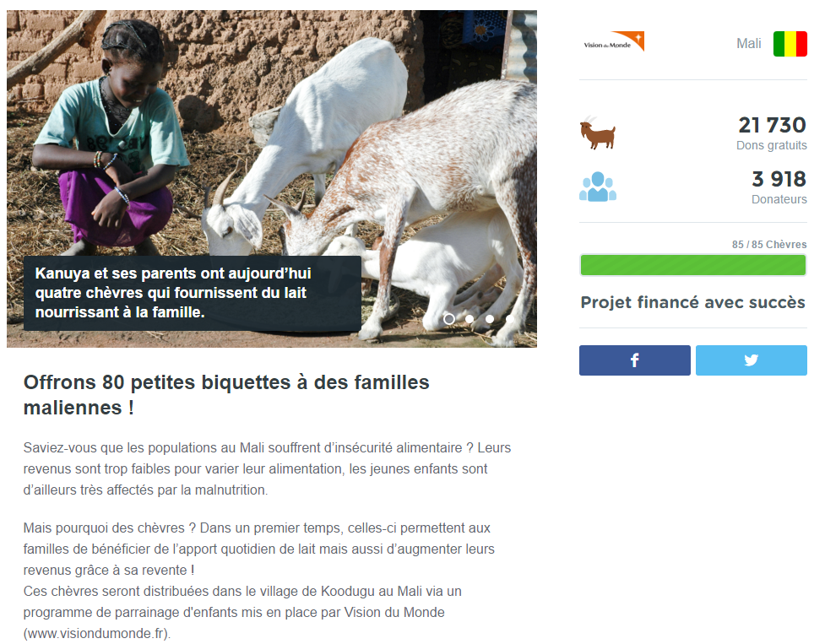The image size is (825, 644).
Task: Show the third carousel slide dot
Action: coord(489,318)
